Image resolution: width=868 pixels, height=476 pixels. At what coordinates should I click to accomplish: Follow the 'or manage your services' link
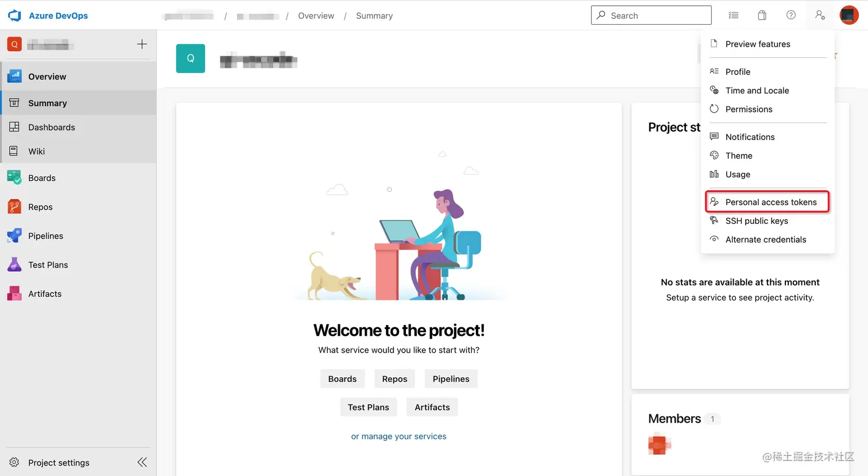tap(399, 436)
